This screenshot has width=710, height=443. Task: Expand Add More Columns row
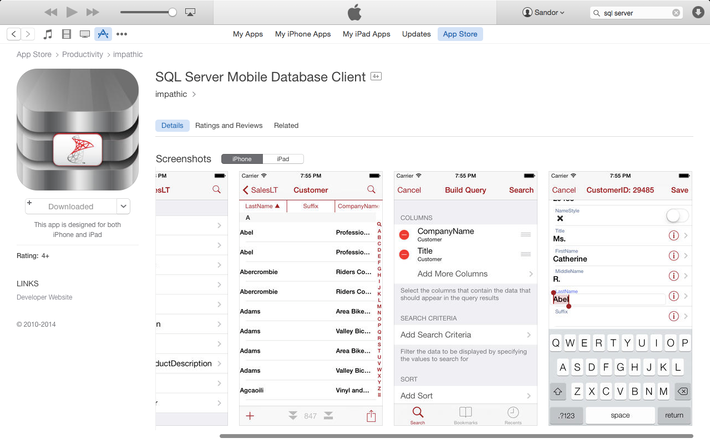pos(466,274)
